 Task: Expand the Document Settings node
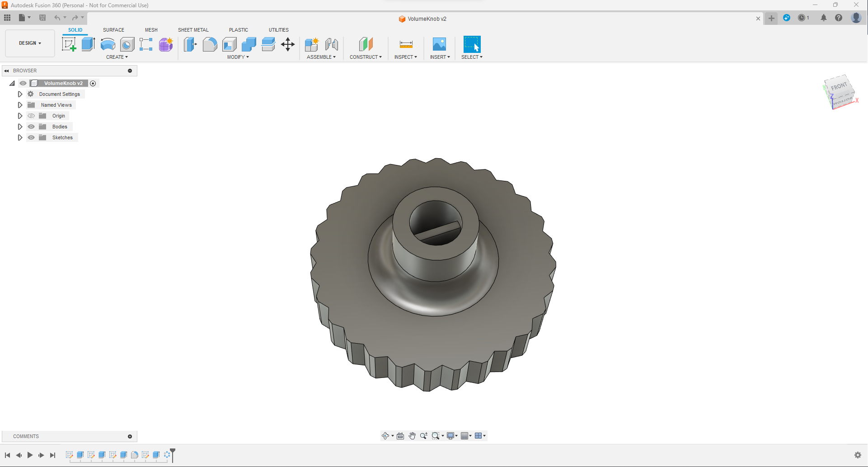20,94
